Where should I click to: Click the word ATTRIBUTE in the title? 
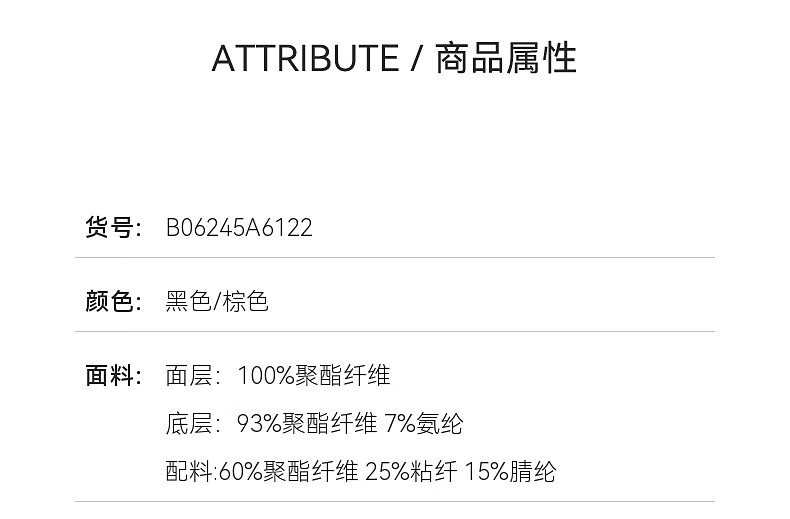pyautogui.click(x=305, y=58)
